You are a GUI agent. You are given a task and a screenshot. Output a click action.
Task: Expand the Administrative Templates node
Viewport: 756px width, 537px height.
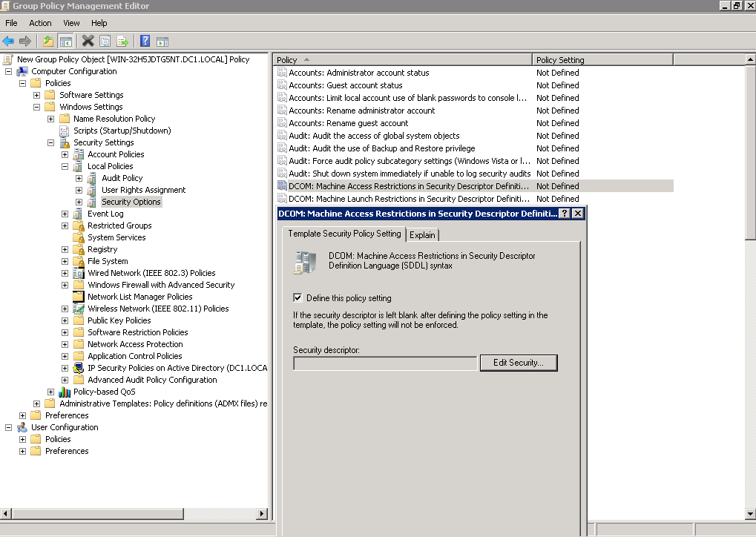point(36,404)
